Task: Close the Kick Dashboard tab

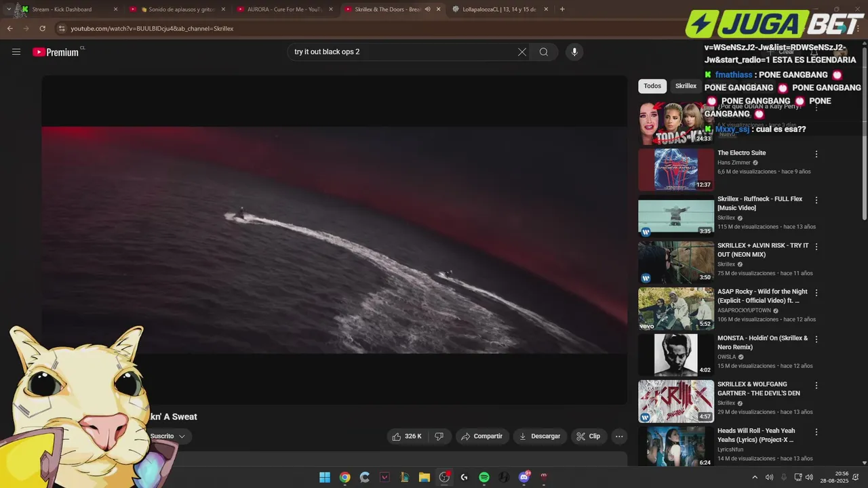Action: click(x=115, y=9)
